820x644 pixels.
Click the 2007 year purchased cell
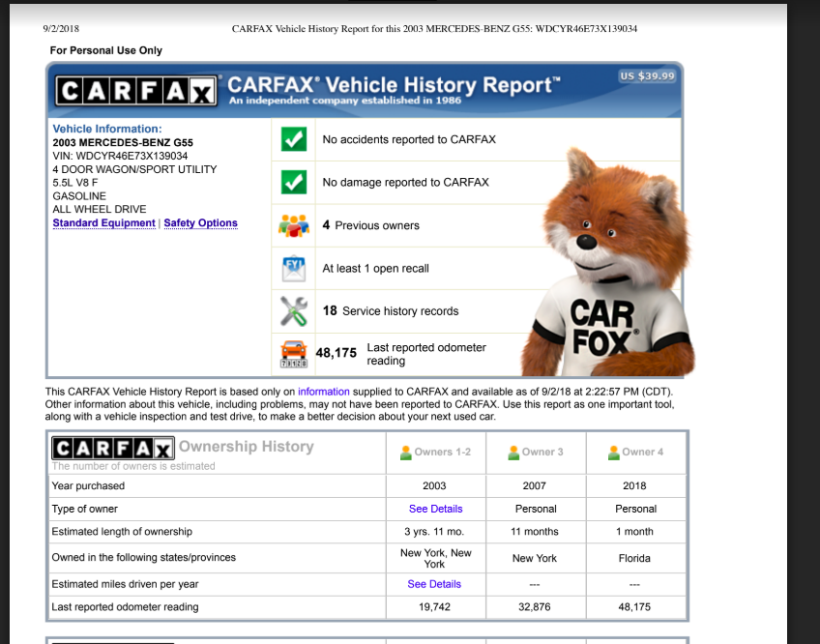[x=535, y=486]
